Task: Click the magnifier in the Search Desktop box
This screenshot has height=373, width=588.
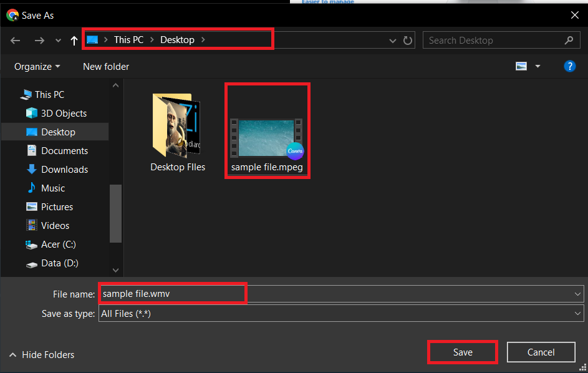Action: [x=569, y=40]
